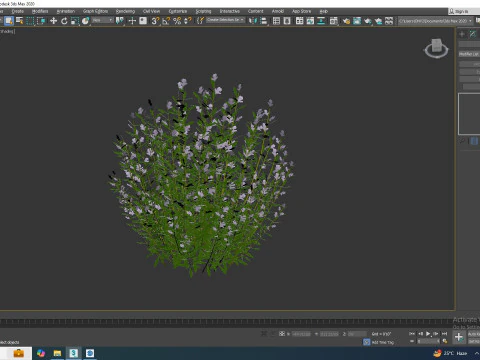
Task: Open Edit Named Selection Sets
Action: (x=200, y=21)
